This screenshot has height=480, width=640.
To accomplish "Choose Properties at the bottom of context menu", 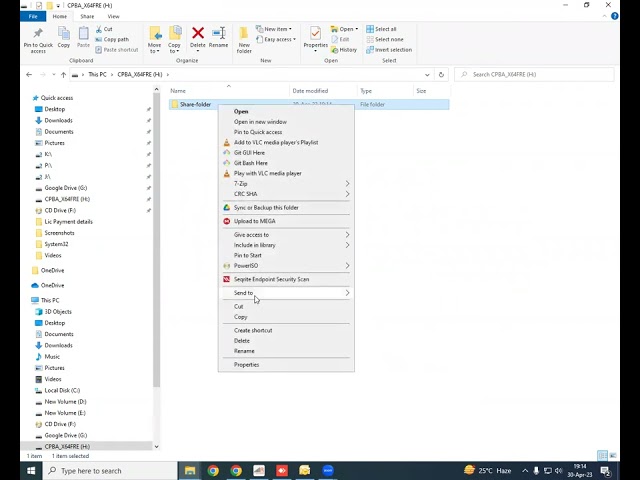I will click(286, 364).
